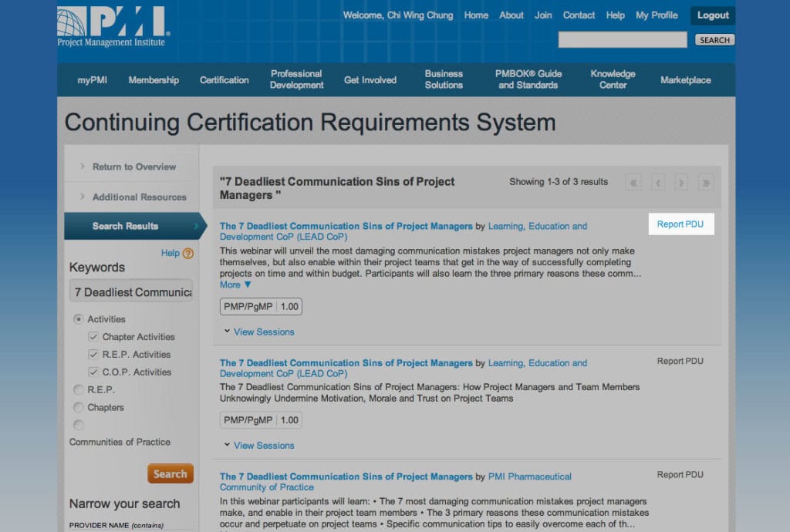Viewport: 790px width, 532px height.
Task: Click second result PMP/PgMP 1.00 badge
Action: (261, 420)
